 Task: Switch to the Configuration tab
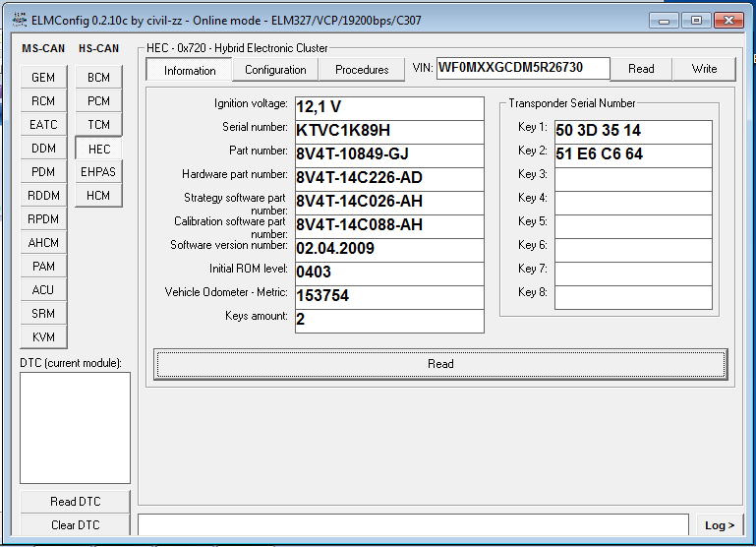(275, 70)
